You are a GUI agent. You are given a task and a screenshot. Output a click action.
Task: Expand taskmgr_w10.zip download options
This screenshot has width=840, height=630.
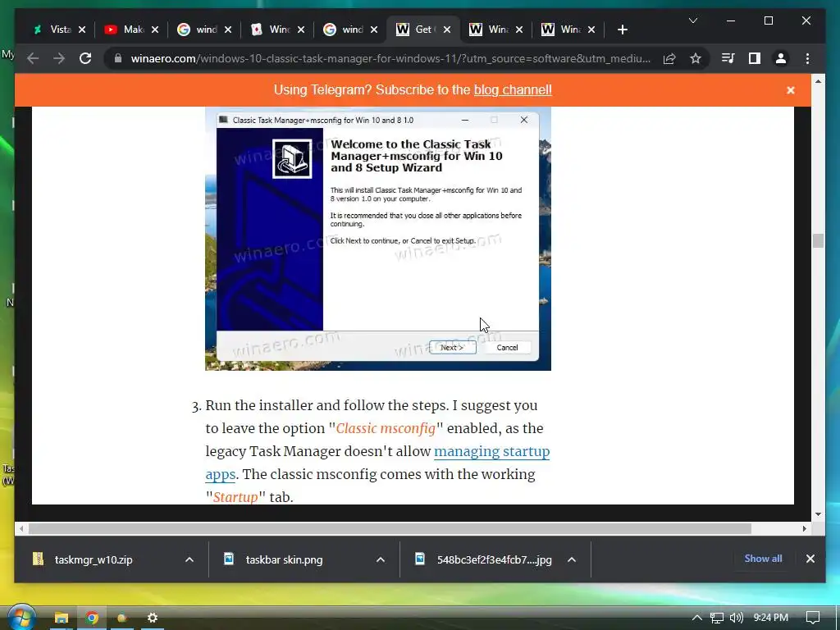pos(189,559)
